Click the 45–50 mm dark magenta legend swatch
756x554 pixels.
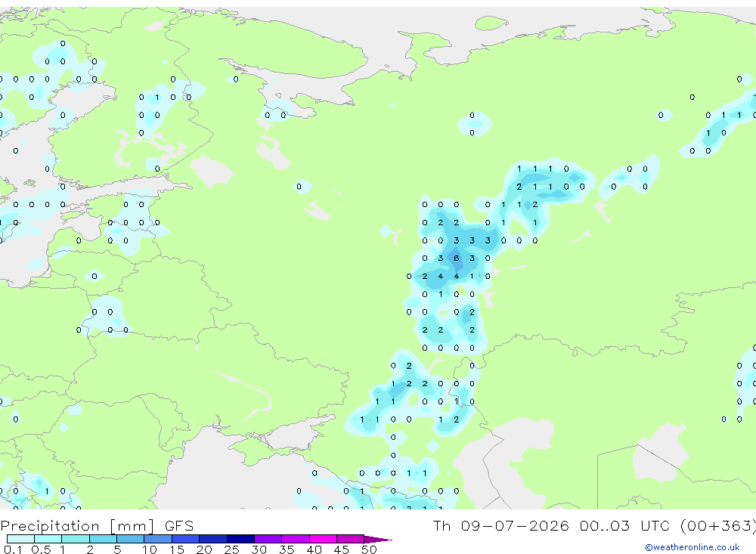click(x=351, y=539)
